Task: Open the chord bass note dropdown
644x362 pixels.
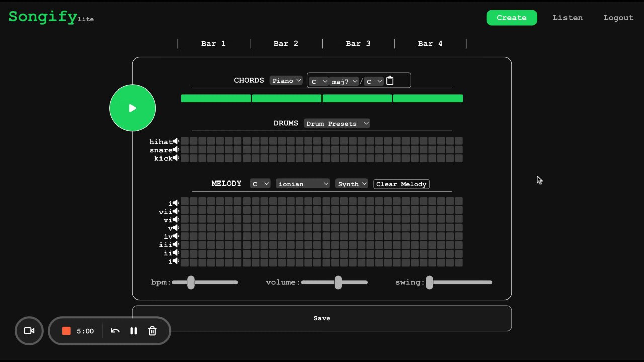Action: point(374,81)
